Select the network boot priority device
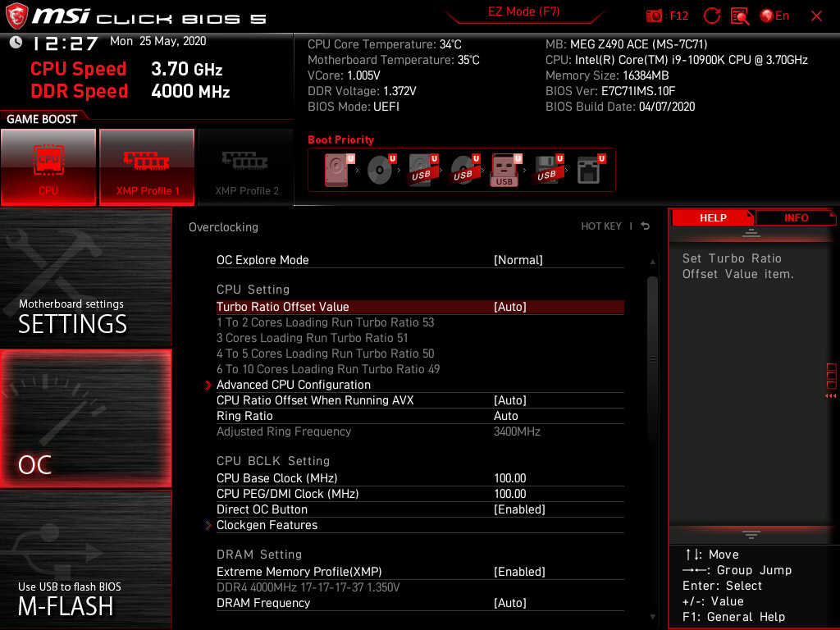 [x=591, y=170]
